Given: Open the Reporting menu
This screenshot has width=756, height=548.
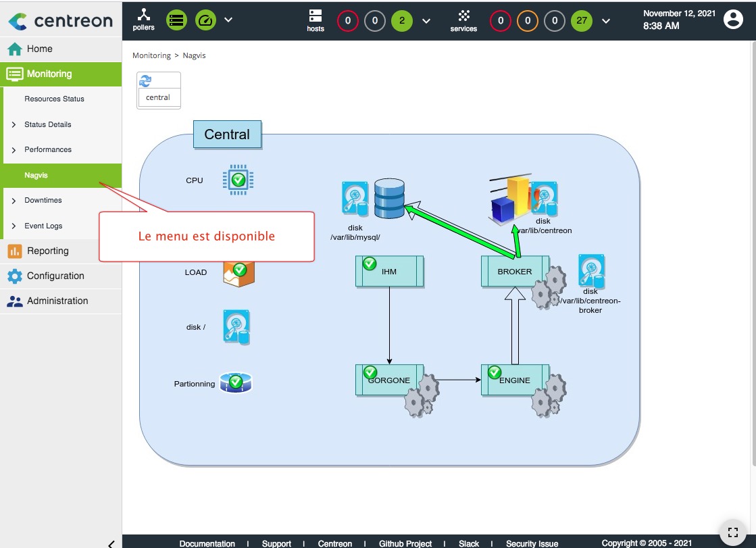Looking at the screenshot, I should point(47,251).
